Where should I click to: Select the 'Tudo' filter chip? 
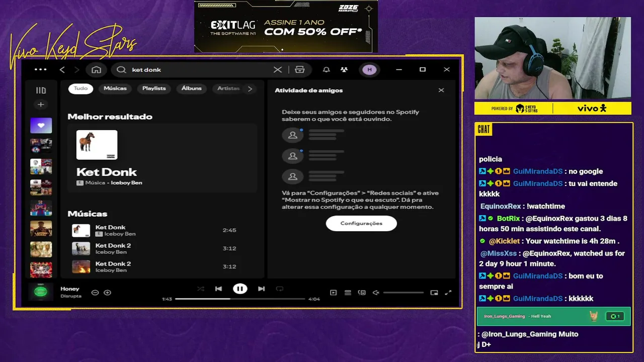pyautogui.click(x=81, y=88)
